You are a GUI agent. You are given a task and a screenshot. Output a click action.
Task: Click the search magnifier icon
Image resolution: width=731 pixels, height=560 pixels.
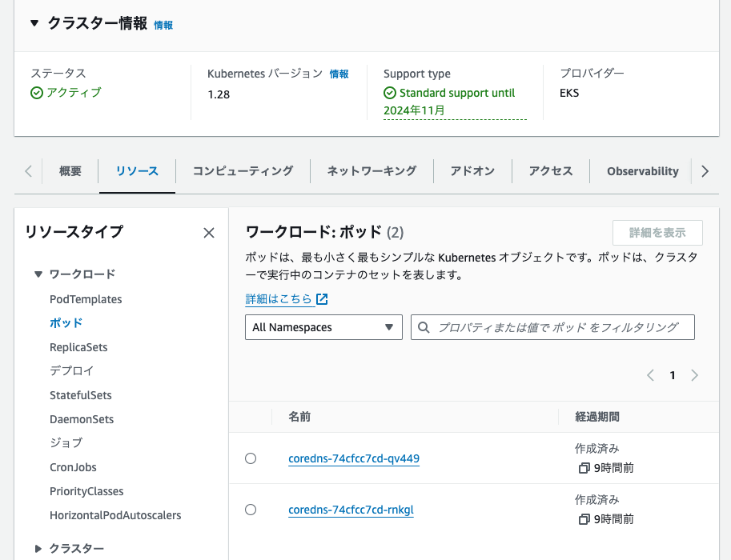(424, 327)
